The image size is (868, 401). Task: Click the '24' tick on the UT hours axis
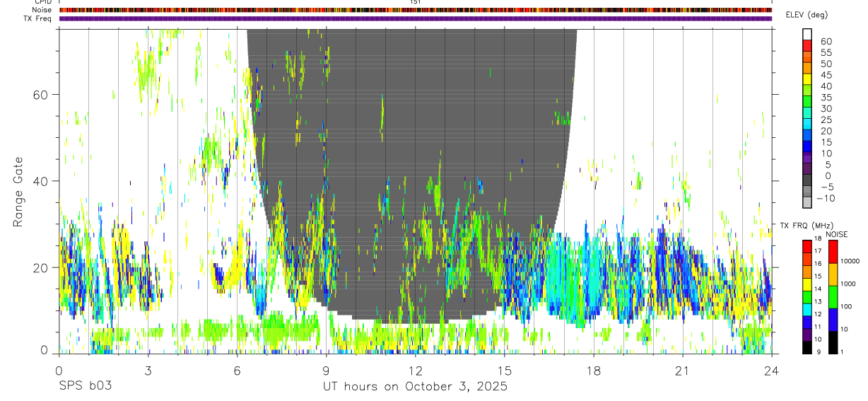(771, 370)
